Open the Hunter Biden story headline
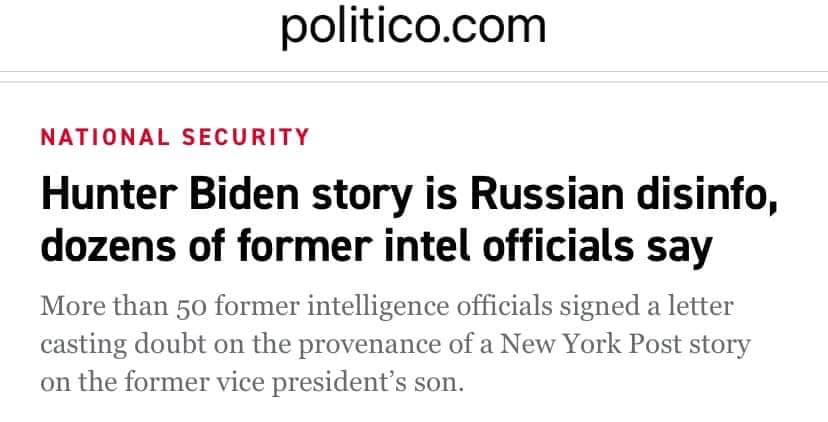Image resolution: width=828 pixels, height=422 pixels. [x=408, y=217]
